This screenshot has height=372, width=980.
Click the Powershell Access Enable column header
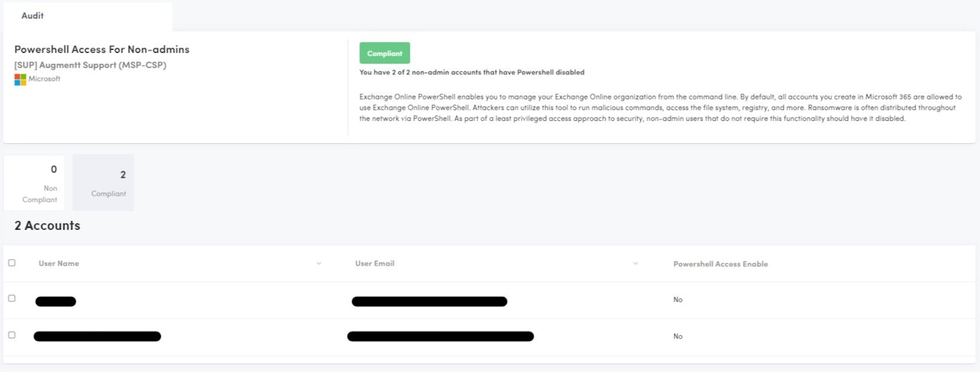[x=720, y=264]
